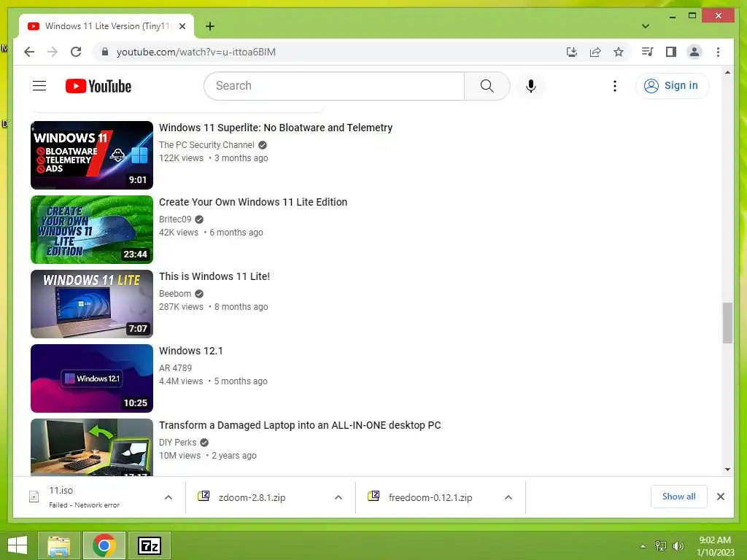The height and width of the screenshot is (560, 747).
Task: Open the failed 11.iso download item
Action: (x=90, y=497)
